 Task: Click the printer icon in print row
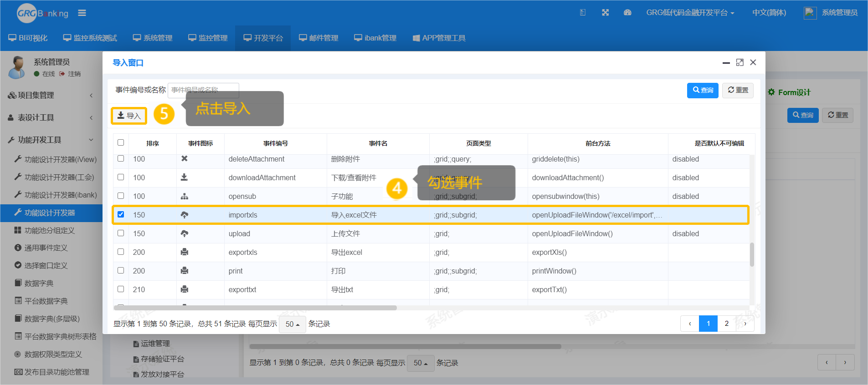coord(185,271)
